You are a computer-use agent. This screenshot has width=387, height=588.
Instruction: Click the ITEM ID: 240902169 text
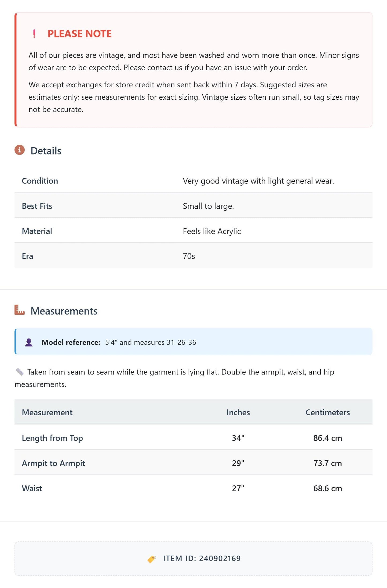pyautogui.click(x=202, y=559)
